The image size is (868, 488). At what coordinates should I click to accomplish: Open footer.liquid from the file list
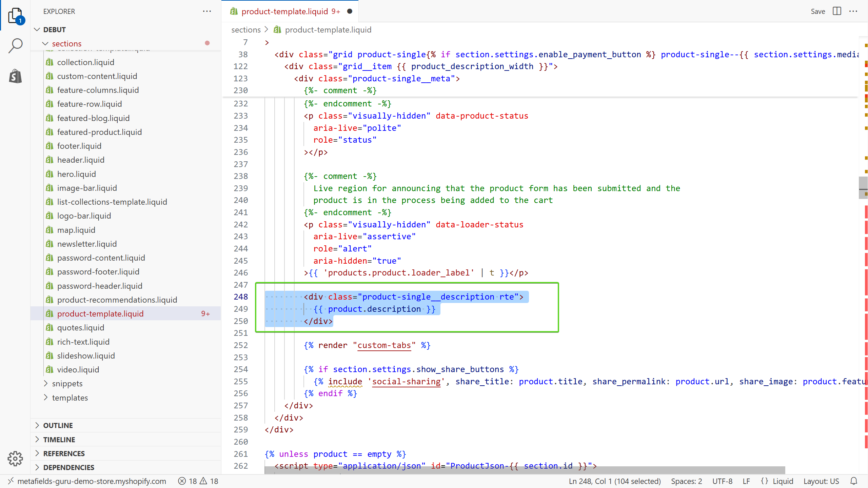tap(79, 146)
